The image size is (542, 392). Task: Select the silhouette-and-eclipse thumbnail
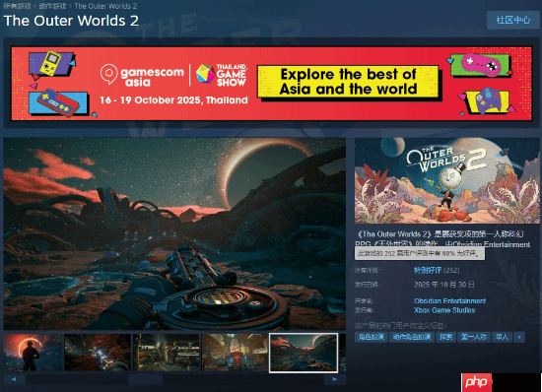click(x=34, y=353)
